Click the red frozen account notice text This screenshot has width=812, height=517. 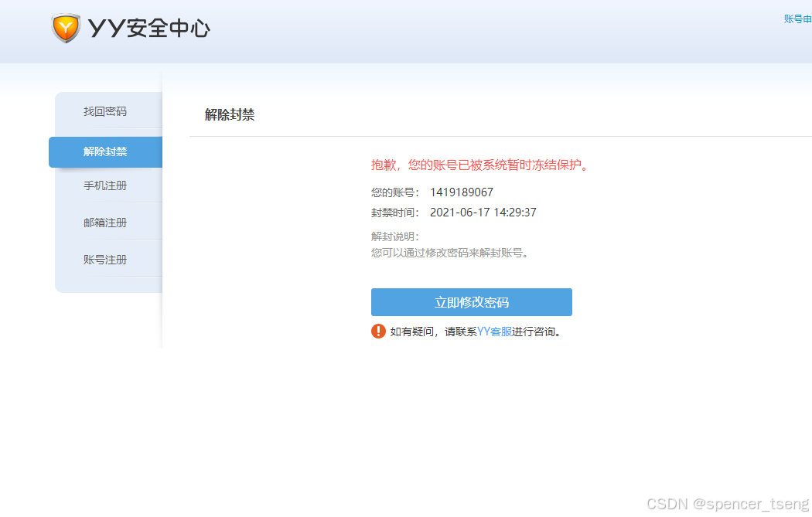[480, 165]
